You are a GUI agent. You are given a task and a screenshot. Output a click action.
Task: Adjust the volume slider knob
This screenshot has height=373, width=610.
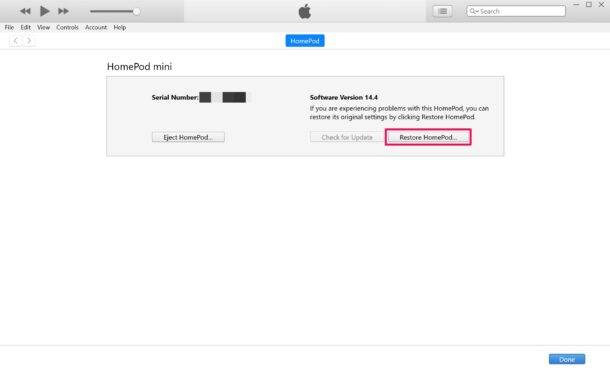[x=137, y=11]
